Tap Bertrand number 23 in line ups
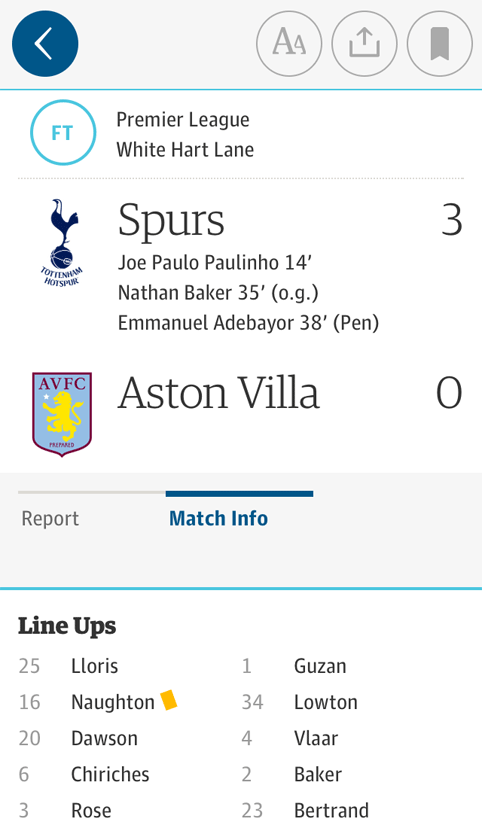482x825 pixels. (x=305, y=810)
